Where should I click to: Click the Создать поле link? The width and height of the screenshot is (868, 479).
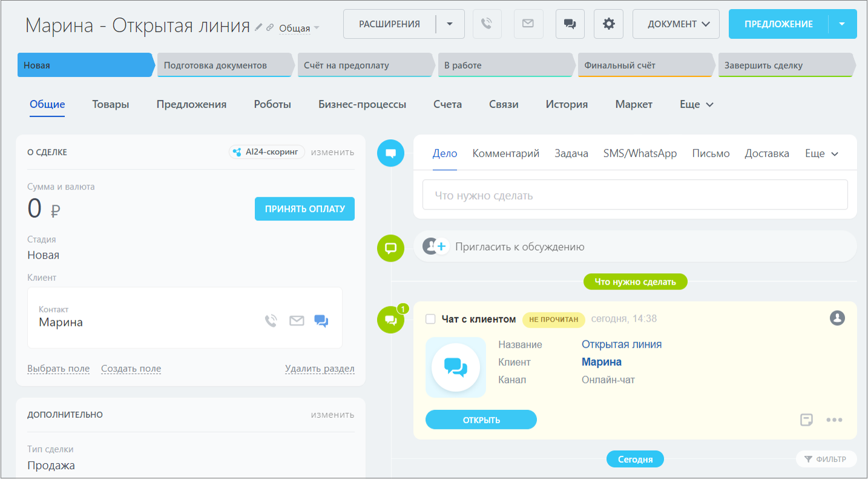pyautogui.click(x=131, y=368)
